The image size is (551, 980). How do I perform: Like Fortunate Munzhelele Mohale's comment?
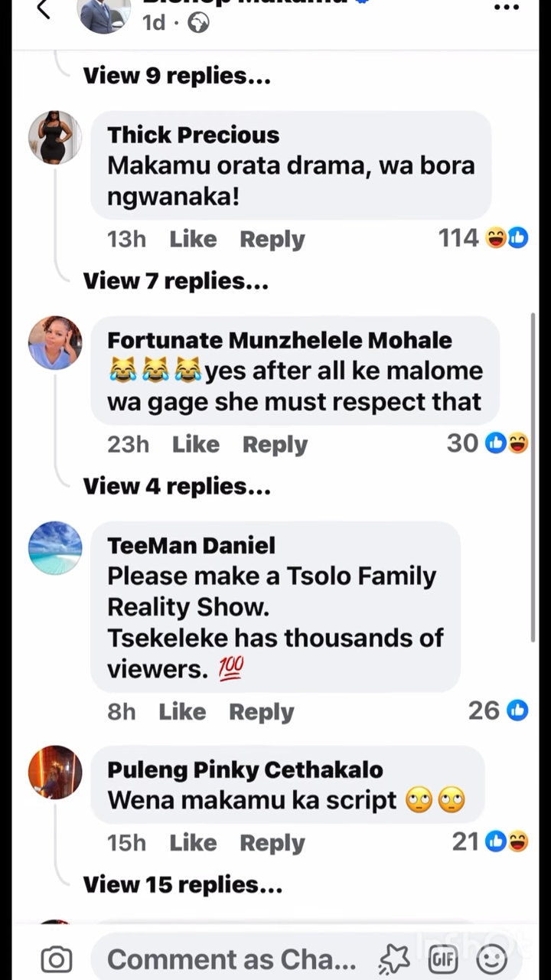click(196, 445)
